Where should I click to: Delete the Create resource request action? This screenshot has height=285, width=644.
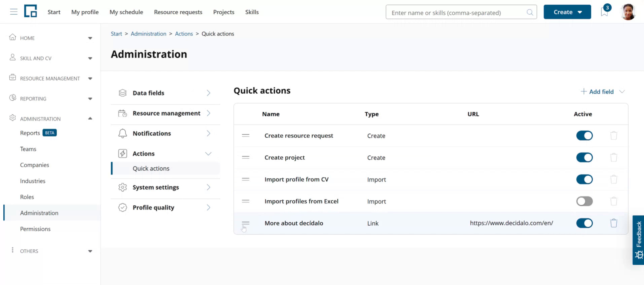click(x=614, y=136)
